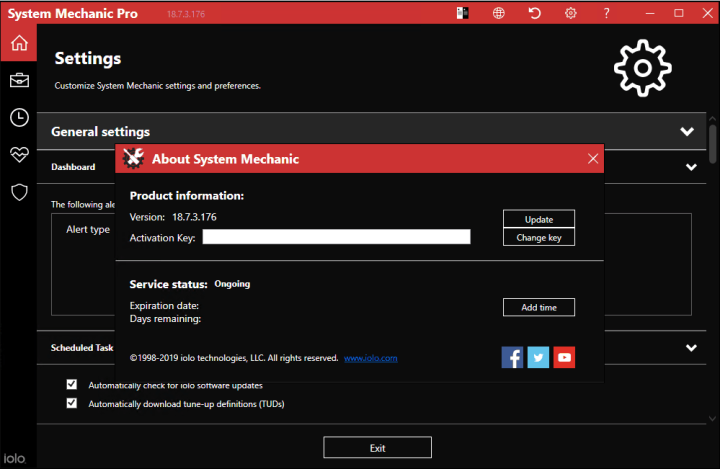Click the Exit button
Image resolution: width=720 pixels, height=469 pixels.
click(x=377, y=447)
